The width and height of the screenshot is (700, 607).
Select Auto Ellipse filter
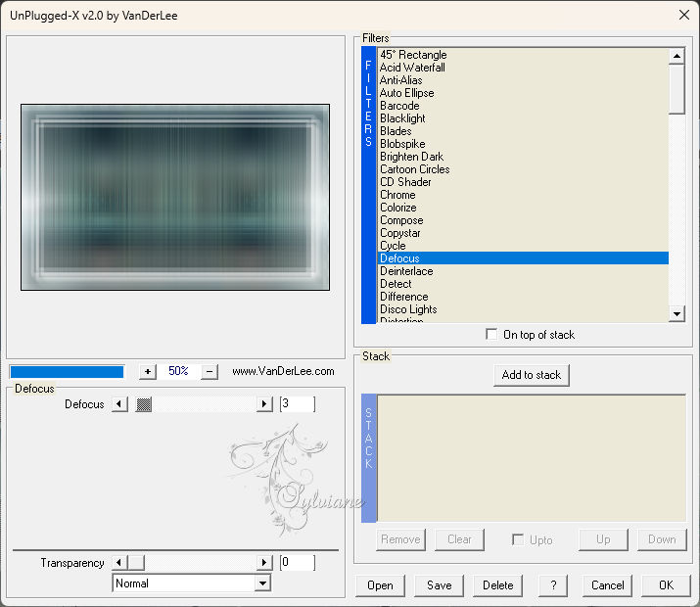pyautogui.click(x=523, y=93)
